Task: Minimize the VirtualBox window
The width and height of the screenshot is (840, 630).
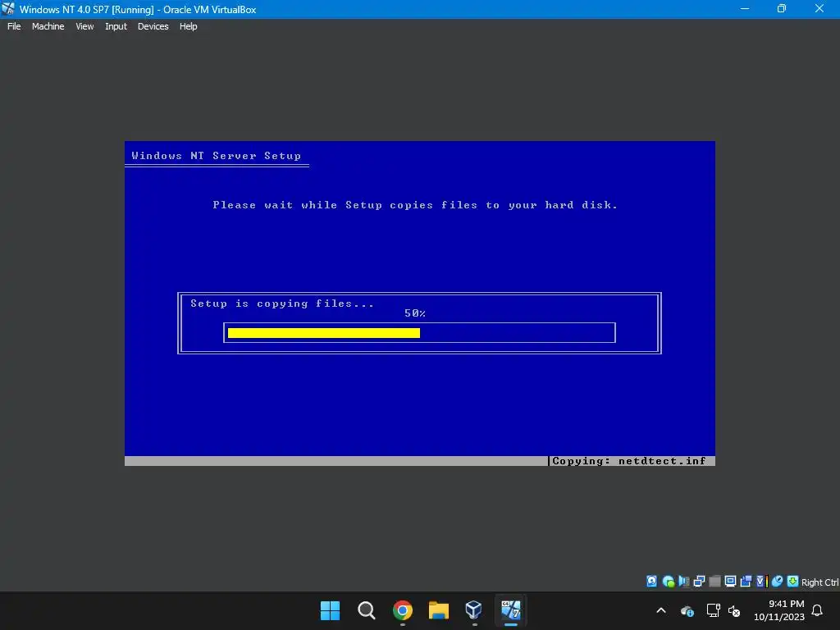Action: pyautogui.click(x=745, y=8)
